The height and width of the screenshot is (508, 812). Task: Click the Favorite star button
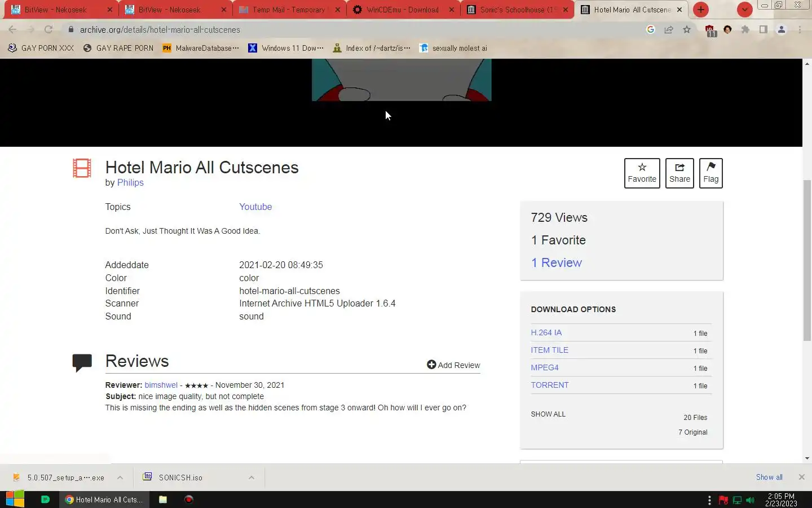642,173
